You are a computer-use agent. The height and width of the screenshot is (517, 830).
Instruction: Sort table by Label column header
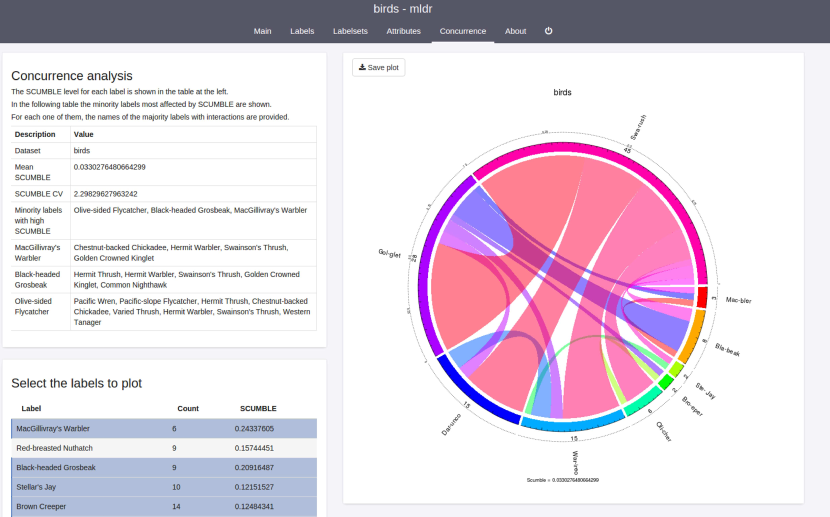31,408
